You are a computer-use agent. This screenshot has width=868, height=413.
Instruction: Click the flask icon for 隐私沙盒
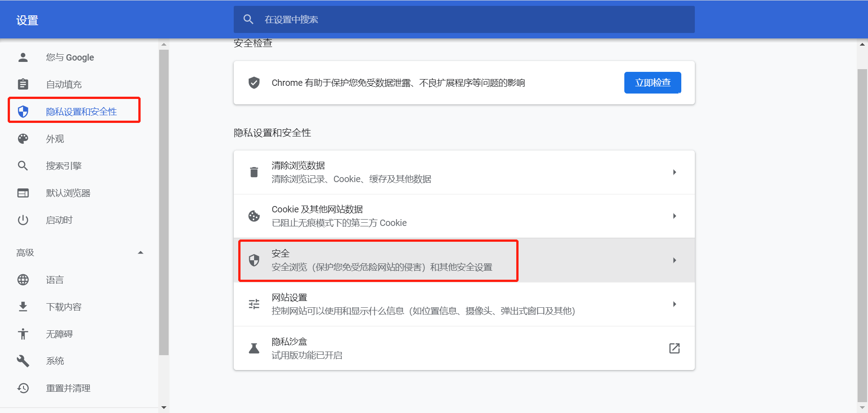click(254, 348)
